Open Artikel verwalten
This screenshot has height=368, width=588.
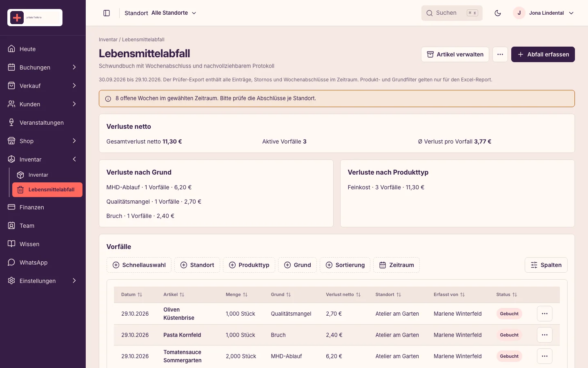click(x=455, y=54)
